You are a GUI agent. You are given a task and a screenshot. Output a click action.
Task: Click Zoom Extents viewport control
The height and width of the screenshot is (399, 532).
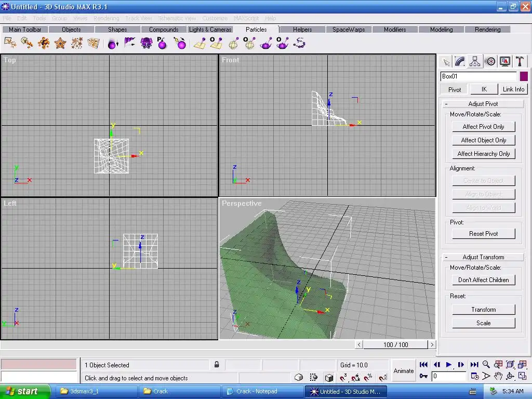[510, 364]
